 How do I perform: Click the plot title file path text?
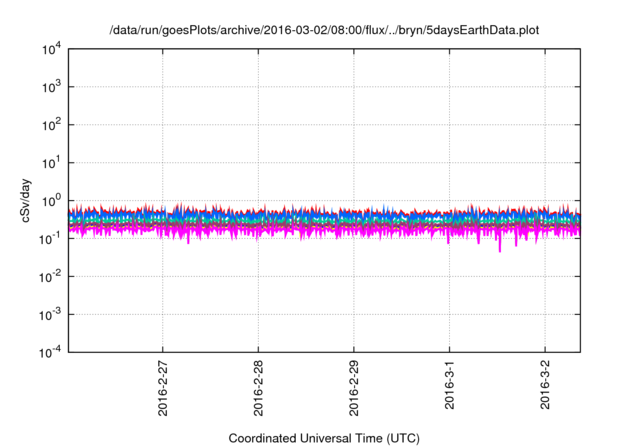click(324, 30)
